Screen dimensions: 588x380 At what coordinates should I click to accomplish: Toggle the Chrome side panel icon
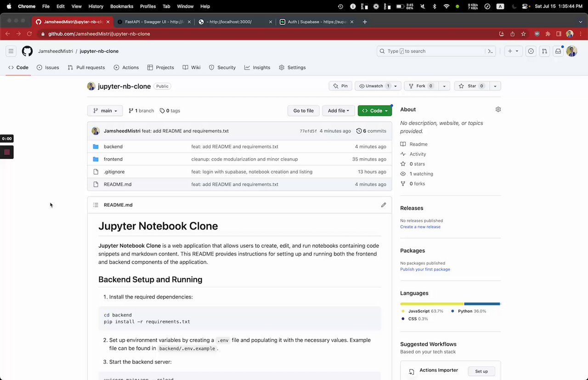coord(559,34)
